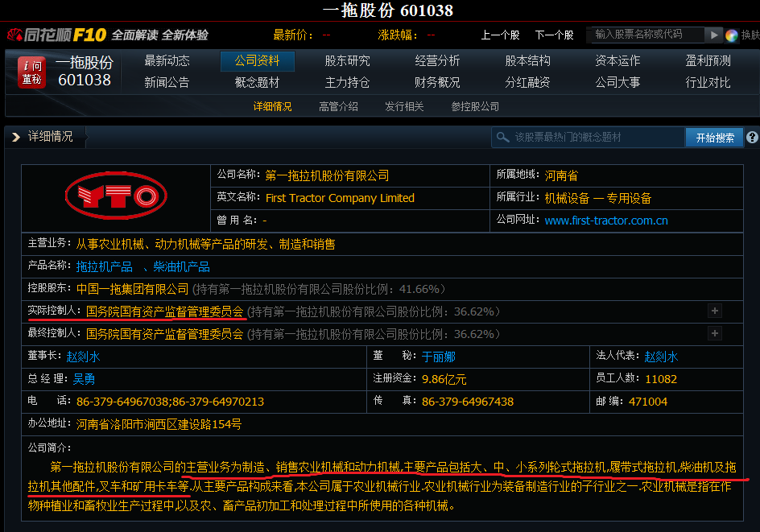
Task: Go to 股本结构 section
Action: coord(527,60)
